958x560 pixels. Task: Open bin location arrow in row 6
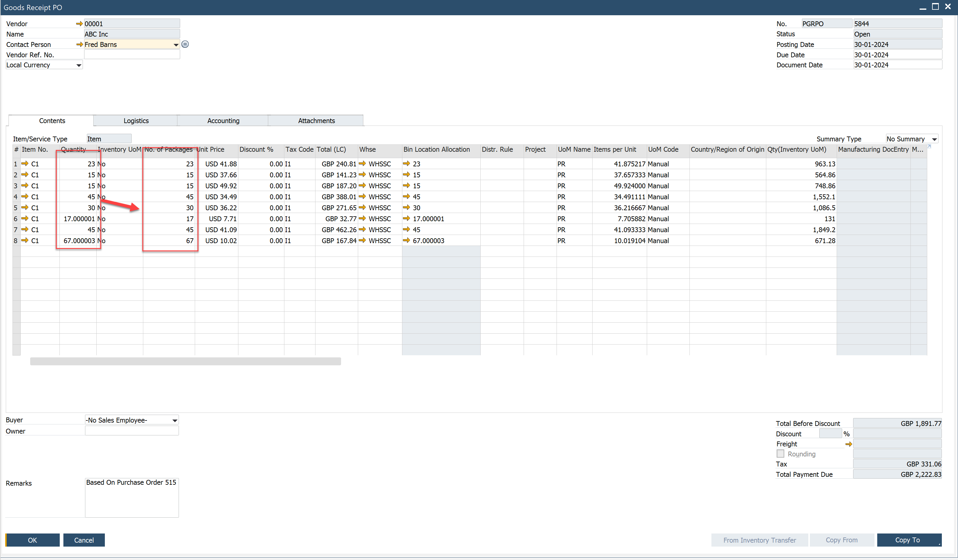coord(406,218)
